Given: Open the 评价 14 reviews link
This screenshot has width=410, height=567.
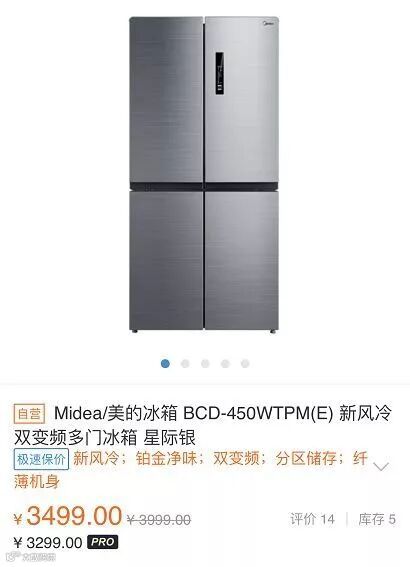Looking at the screenshot, I should 312,519.
